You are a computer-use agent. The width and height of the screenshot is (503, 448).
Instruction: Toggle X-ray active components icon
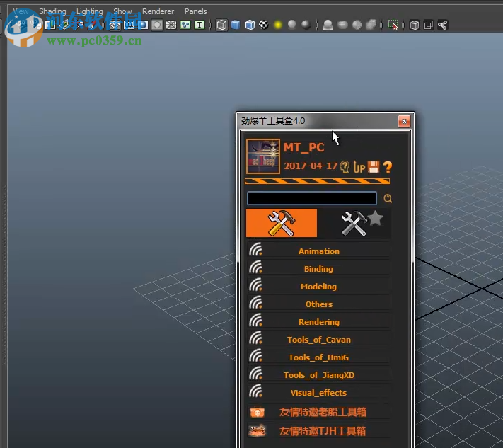click(x=429, y=25)
